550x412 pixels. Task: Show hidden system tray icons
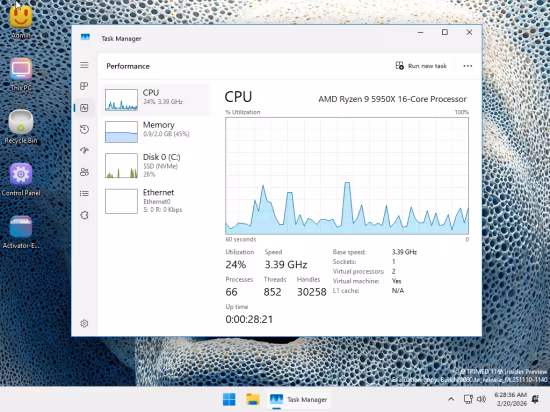(x=451, y=399)
